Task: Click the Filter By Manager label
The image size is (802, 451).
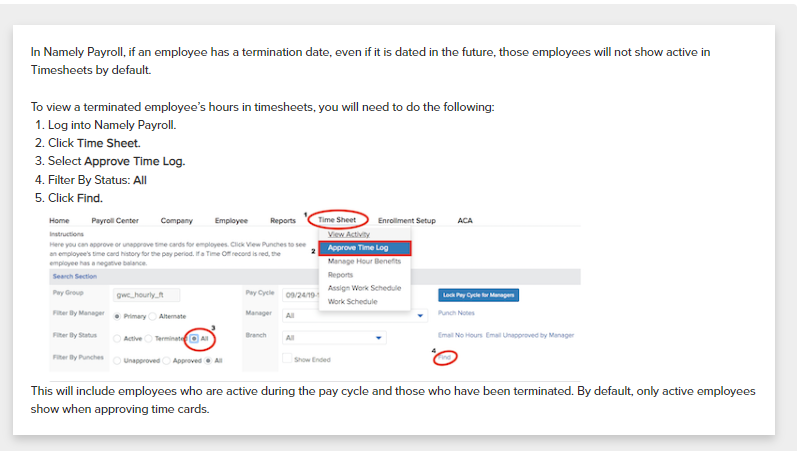Action: (78, 313)
